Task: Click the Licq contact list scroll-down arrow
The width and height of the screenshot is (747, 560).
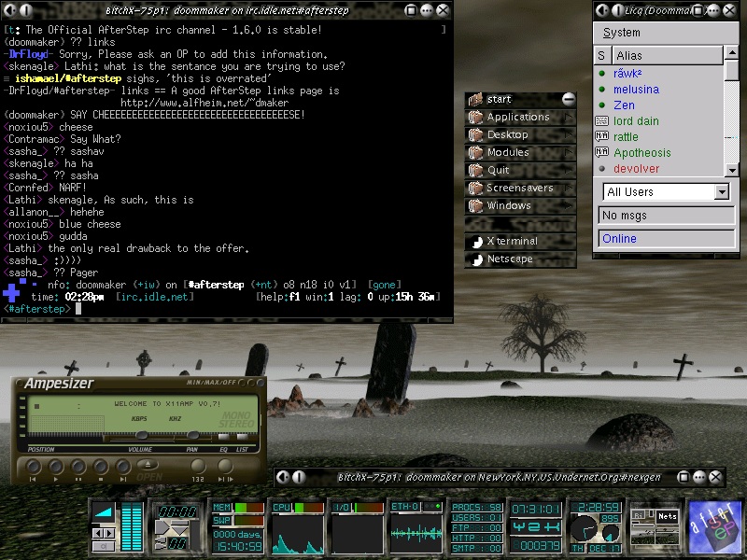Action: pyautogui.click(x=733, y=169)
